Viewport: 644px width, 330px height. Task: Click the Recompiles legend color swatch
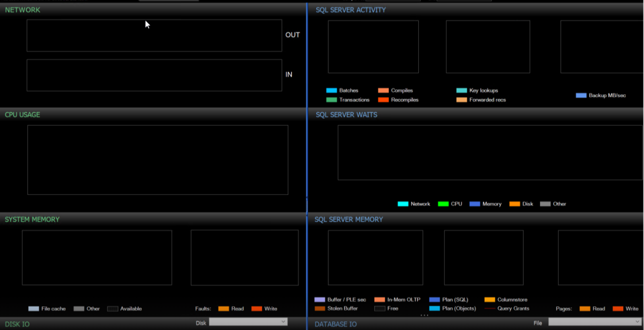click(x=383, y=100)
